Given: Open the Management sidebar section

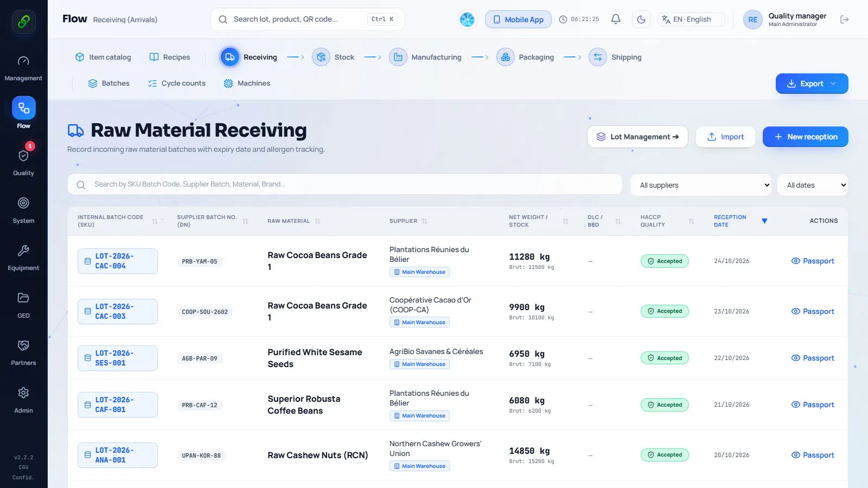Looking at the screenshot, I should click(23, 68).
